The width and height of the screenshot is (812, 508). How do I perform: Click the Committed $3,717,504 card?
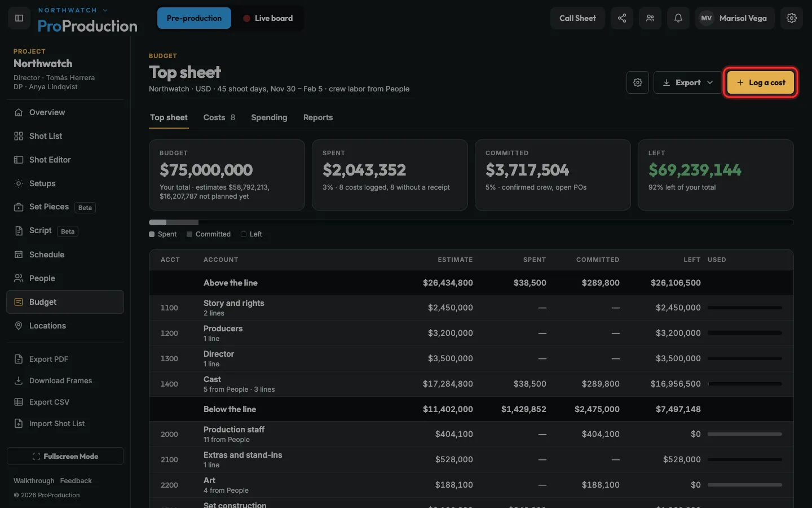553,175
